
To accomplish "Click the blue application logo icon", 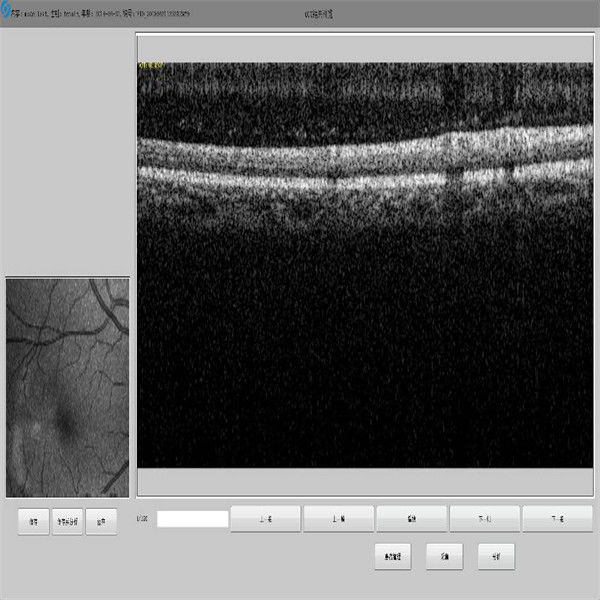I will (x=5, y=10).
